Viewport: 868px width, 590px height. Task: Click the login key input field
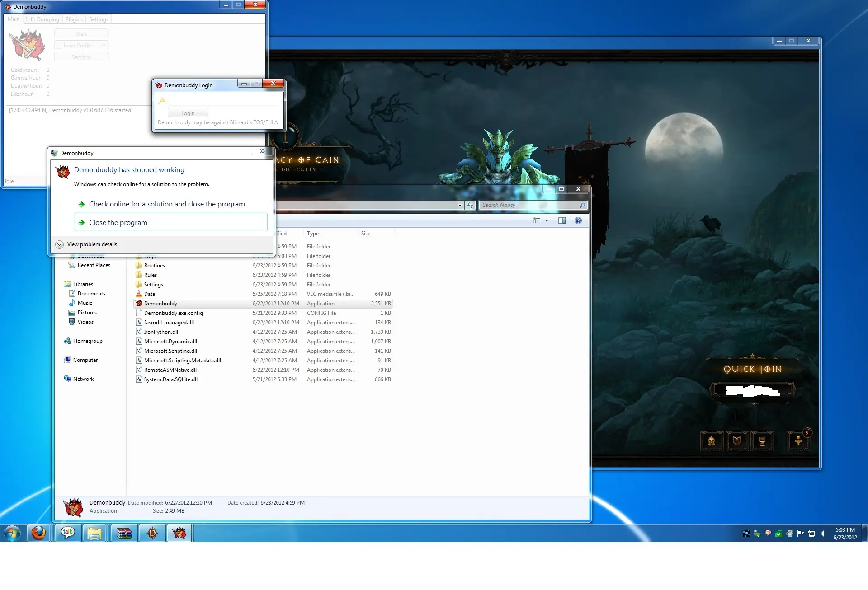[x=222, y=101]
